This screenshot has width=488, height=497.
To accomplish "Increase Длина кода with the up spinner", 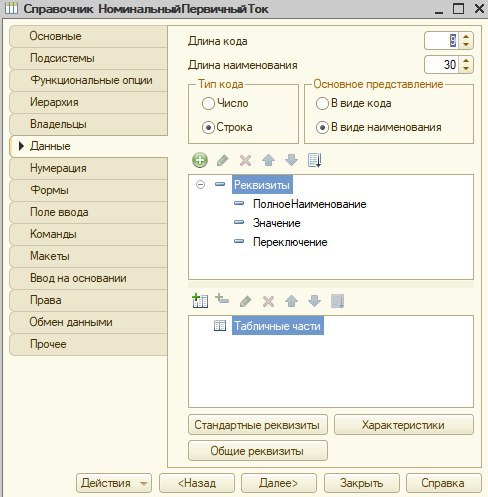I will [466, 37].
